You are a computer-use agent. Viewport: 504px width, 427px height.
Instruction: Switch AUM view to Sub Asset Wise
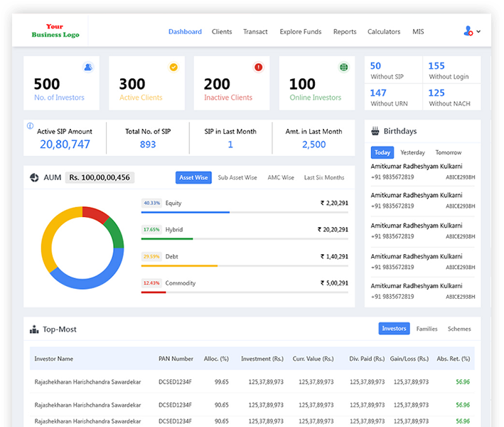tap(237, 177)
